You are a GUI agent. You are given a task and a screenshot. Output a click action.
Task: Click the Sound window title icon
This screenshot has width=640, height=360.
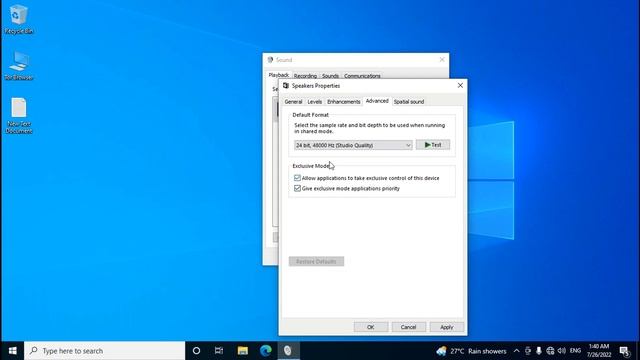pyautogui.click(x=270, y=60)
